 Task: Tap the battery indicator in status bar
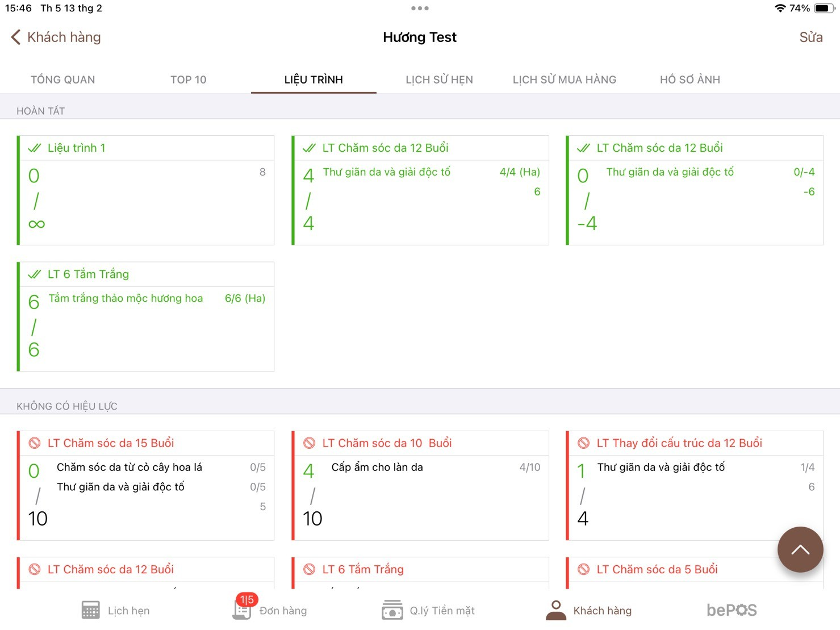[x=825, y=8]
